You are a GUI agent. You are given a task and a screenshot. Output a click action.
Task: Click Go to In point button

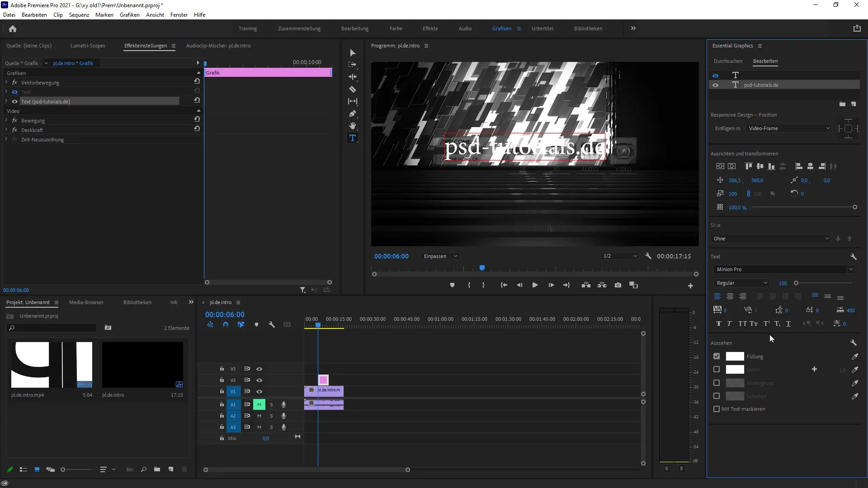click(504, 285)
